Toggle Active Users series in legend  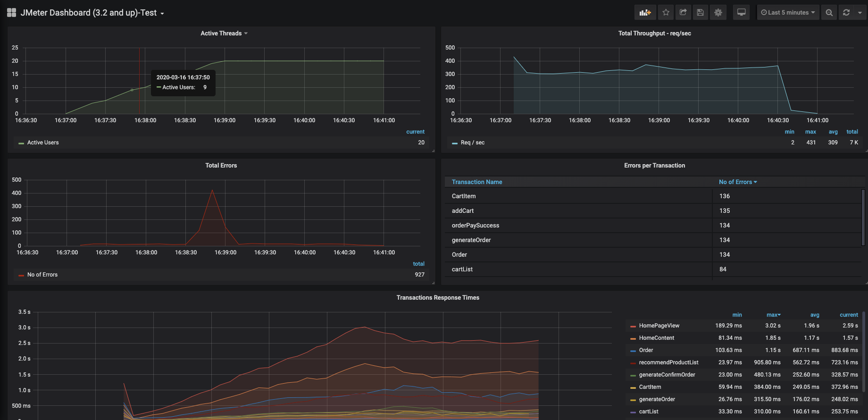click(x=43, y=143)
